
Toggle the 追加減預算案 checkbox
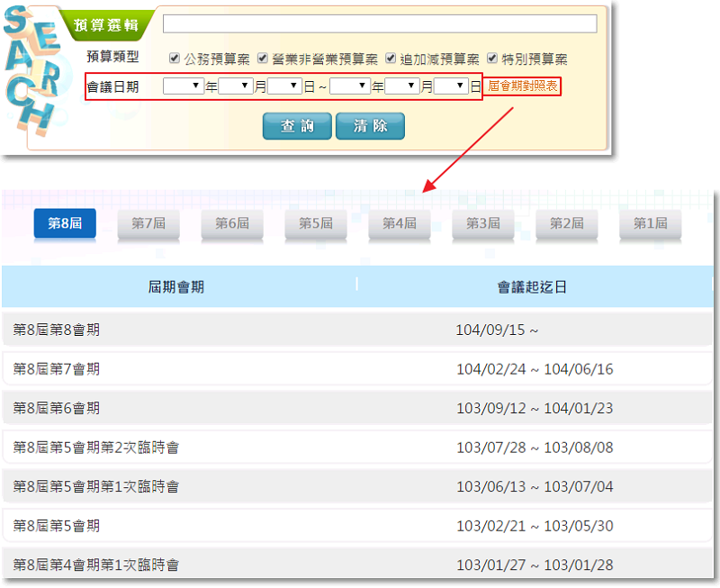(x=391, y=59)
